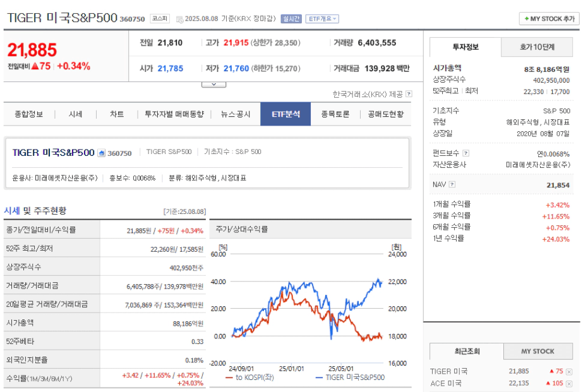Click the price comparison line chart
The height and width of the screenshot is (392, 588).
tap(307, 308)
